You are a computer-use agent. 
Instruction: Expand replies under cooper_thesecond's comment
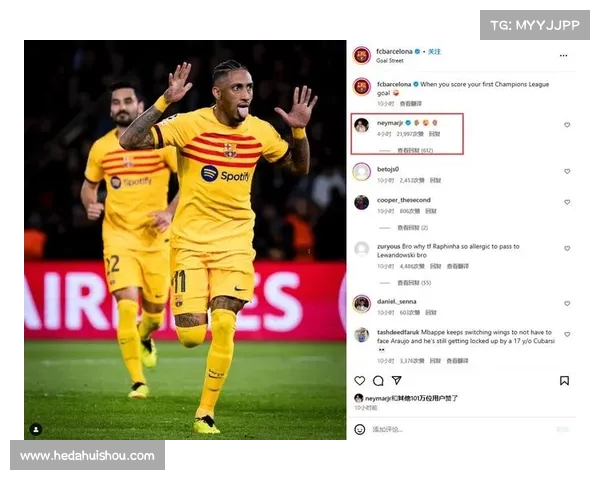coord(412,228)
